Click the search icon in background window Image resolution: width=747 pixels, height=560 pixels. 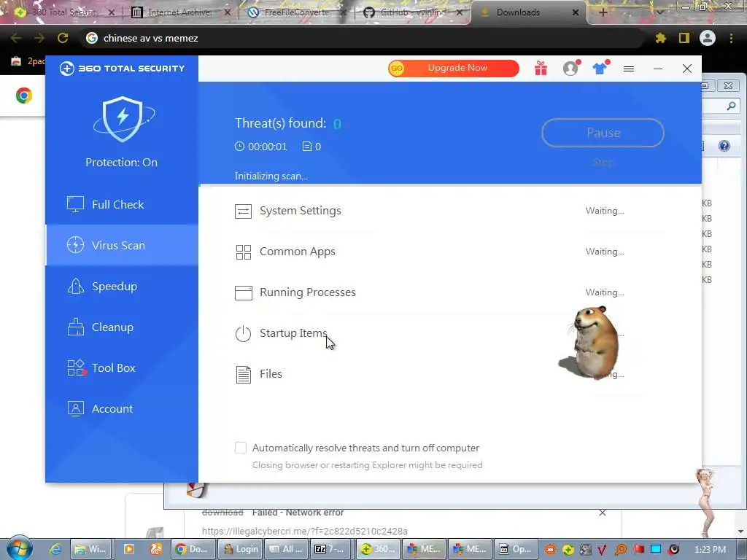point(731,106)
